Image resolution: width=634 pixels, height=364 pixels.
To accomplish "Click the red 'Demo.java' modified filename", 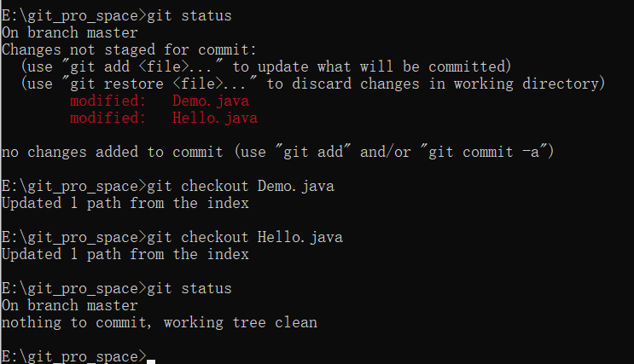I will coord(211,101).
